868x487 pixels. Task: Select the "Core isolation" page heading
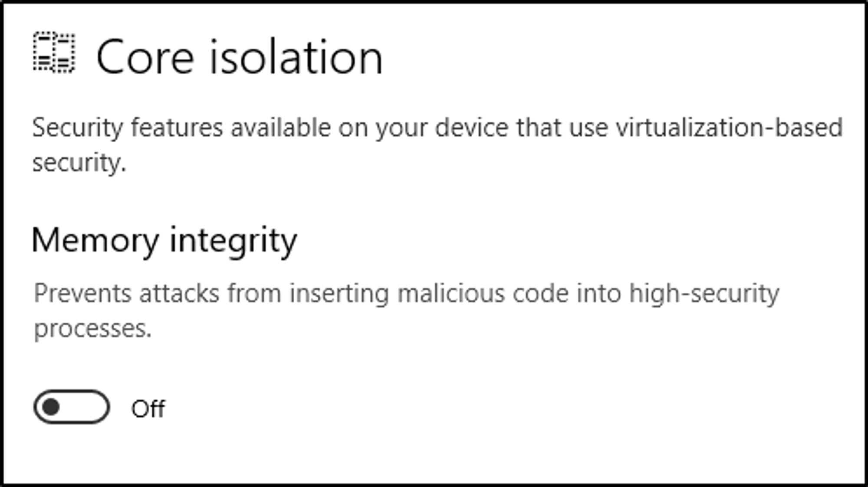239,57
